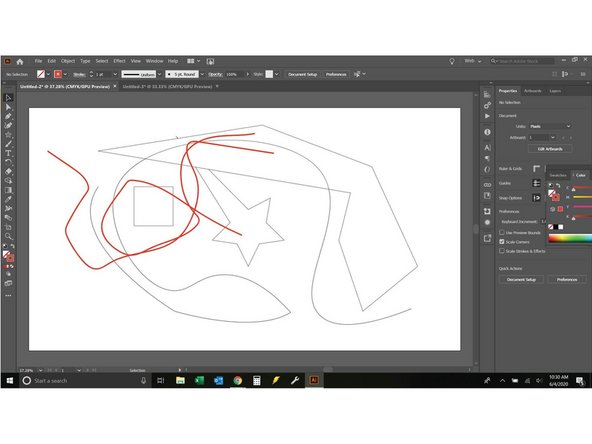Pick a color from the spectrum bar
Viewport: 592px width, 444px height.
(570, 238)
